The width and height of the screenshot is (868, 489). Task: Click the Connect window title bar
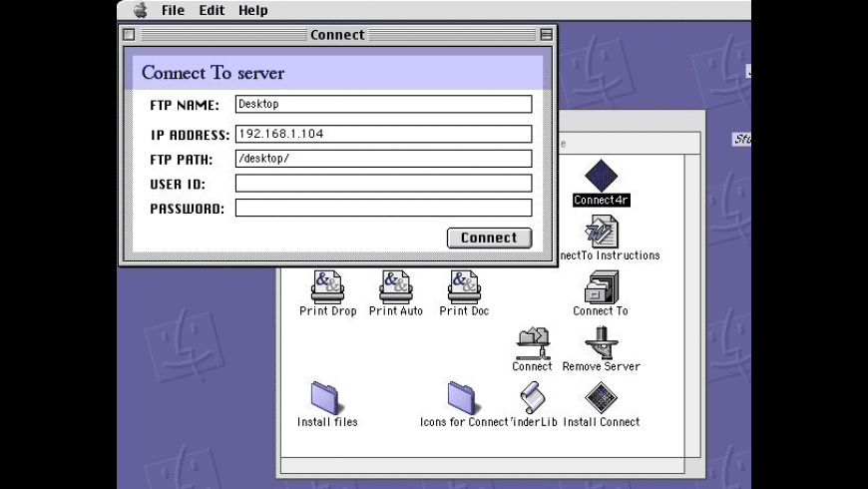coord(337,35)
